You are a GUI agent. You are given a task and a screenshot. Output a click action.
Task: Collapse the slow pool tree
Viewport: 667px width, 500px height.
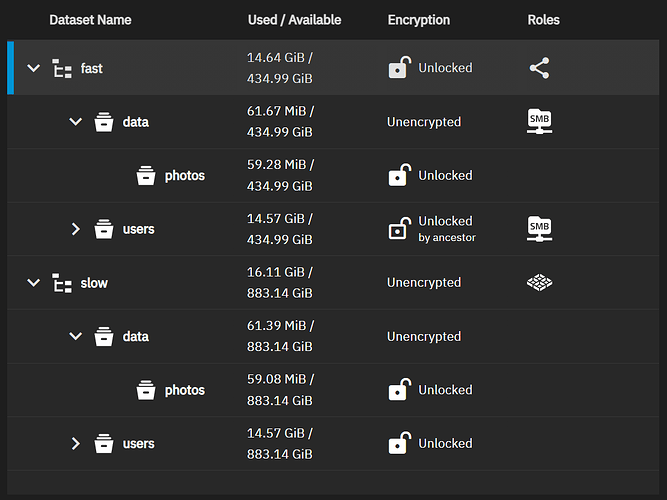click(34, 283)
